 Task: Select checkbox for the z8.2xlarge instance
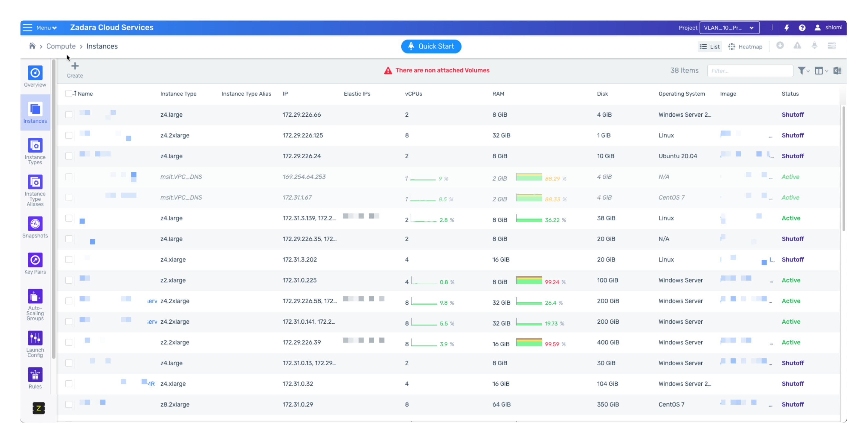pos(69,404)
